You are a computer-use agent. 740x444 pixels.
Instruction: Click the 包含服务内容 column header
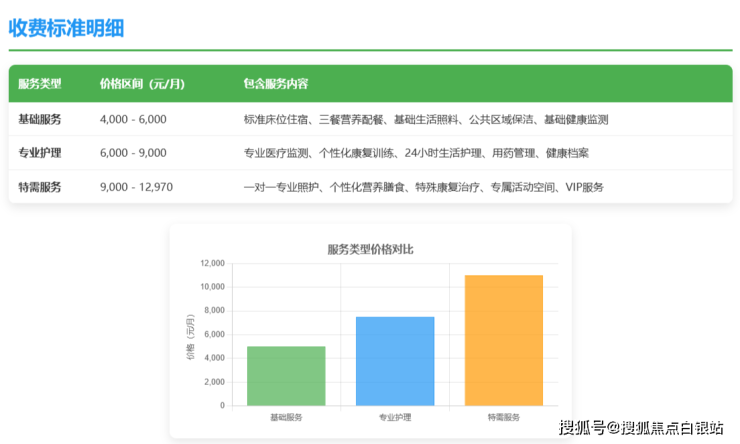[x=276, y=84]
